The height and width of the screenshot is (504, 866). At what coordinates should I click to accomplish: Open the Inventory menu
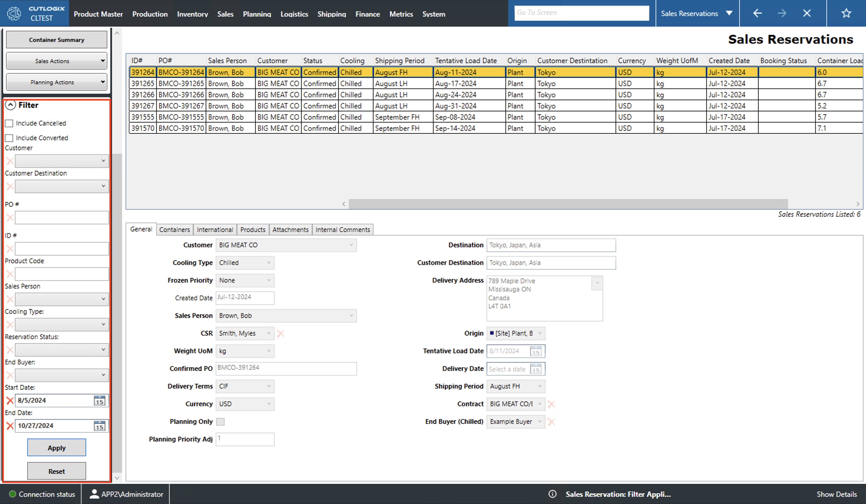[192, 14]
